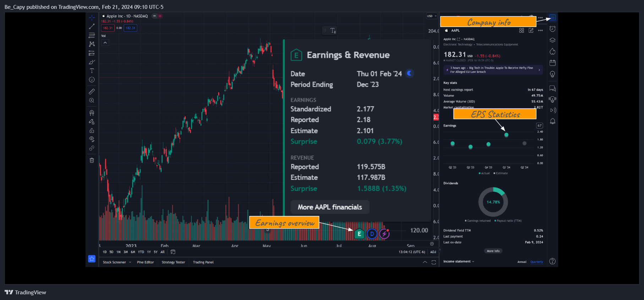This screenshot has width=644, height=300.
Task: Open the chats speech bubble icon
Action: click(552, 88)
